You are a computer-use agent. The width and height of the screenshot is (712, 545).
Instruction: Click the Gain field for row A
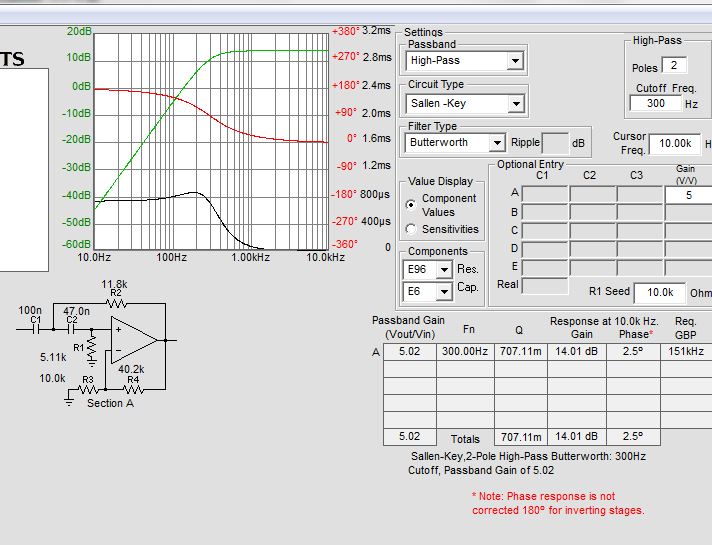click(x=688, y=194)
